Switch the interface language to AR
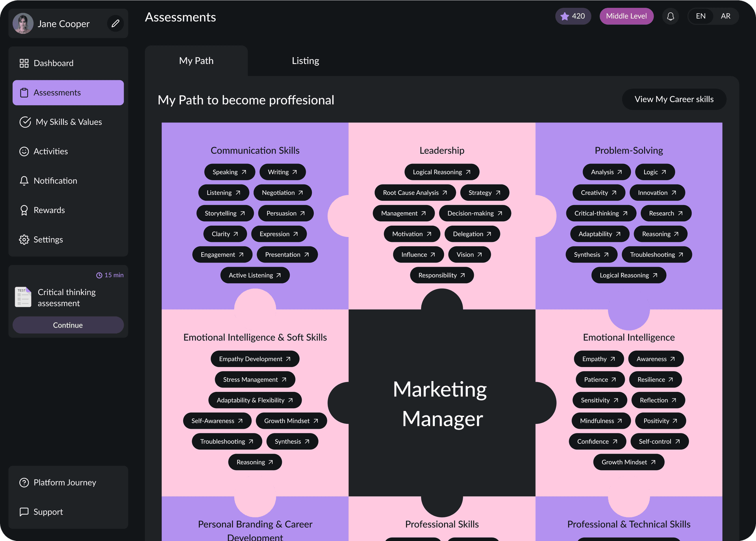Screen dimensions: 756x541 tap(726, 16)
